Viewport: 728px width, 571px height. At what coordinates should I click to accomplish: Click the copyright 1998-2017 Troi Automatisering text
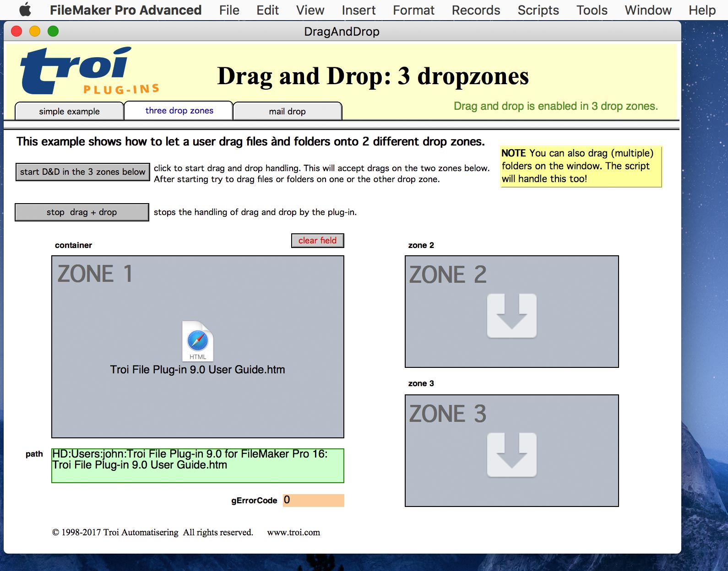152,533
